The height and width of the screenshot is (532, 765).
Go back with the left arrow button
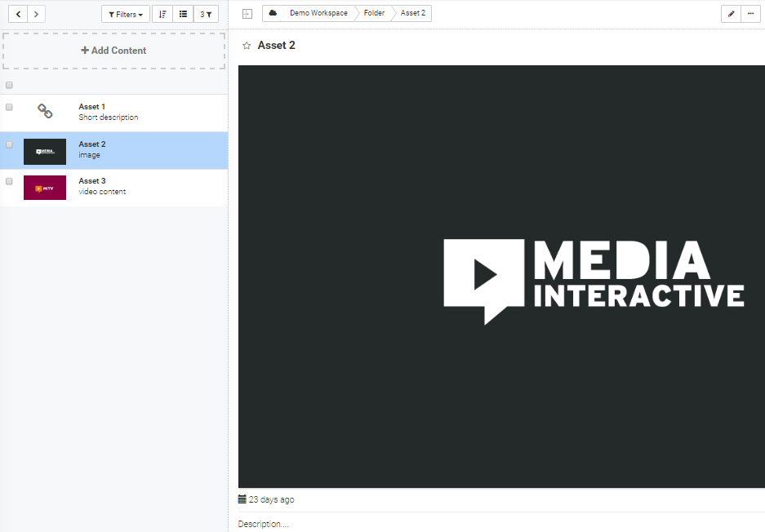(x=18, y=14)
